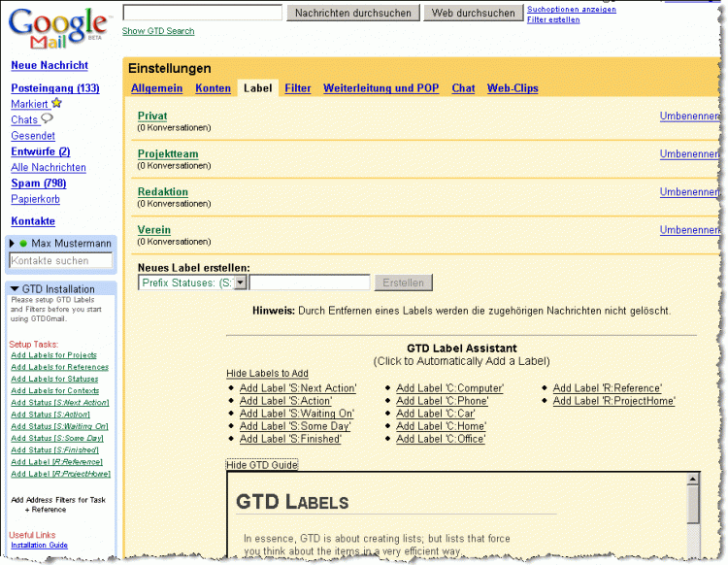The image size is (728, 565).
Task: Click the Kontakte suchen input field
Action: (61, 261)
